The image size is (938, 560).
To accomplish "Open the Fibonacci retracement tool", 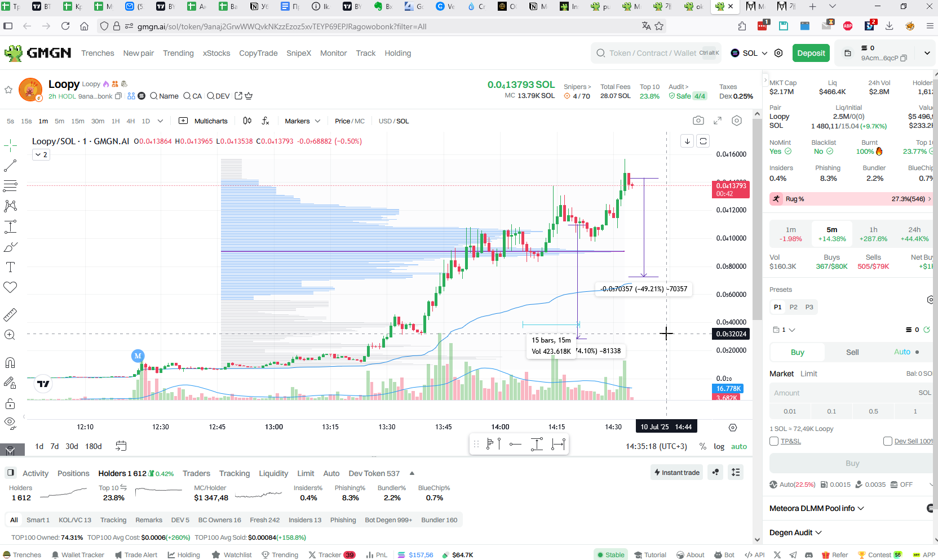I will tap(10, 186).
